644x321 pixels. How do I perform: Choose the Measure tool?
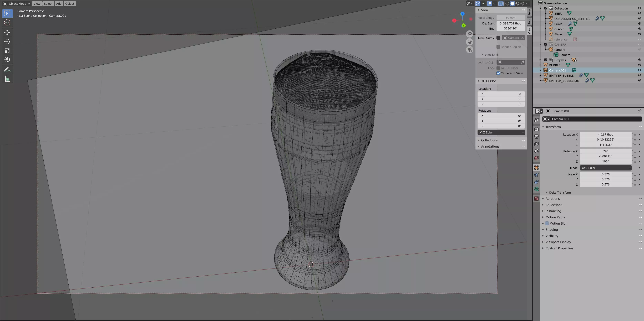(x=7, y=79)
